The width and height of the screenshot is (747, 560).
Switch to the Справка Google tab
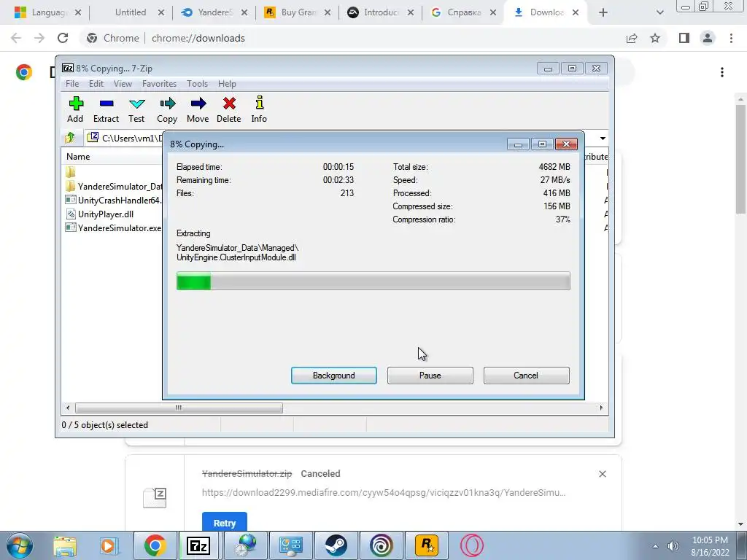coord(464,12)
